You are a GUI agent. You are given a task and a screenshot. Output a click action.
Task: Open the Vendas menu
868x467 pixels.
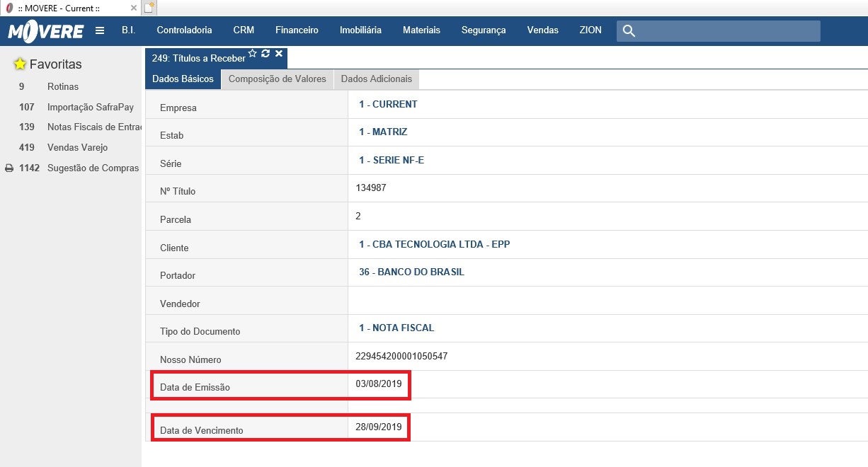coord(543,30)
